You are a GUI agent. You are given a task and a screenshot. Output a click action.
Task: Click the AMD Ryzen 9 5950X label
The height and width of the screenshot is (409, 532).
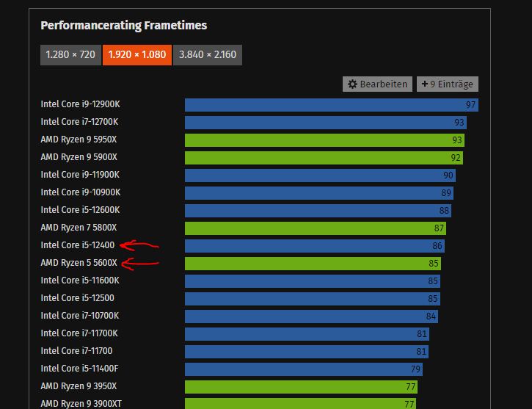[x=79, y=140]
